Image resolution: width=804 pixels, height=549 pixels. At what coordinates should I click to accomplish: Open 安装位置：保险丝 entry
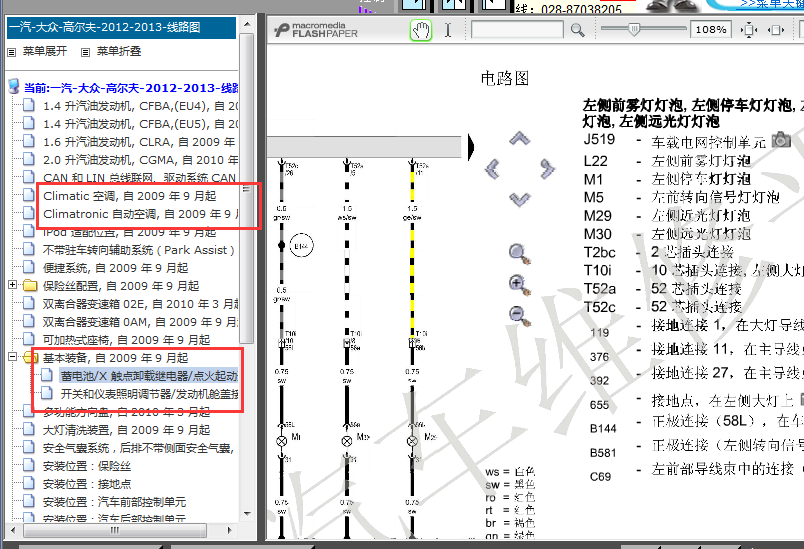point(87,466)
